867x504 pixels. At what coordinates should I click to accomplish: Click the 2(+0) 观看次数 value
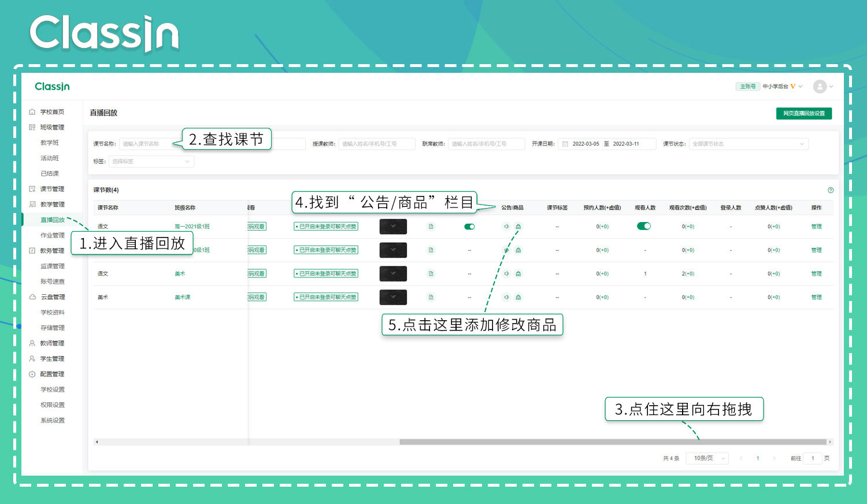pyautogui.click(x=688, y=274)
